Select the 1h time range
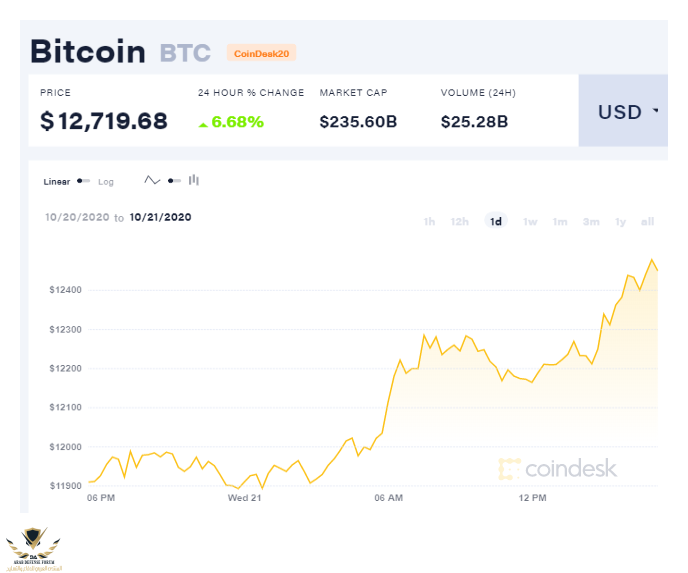Screen dimensions: 688x573 point(429,222)
